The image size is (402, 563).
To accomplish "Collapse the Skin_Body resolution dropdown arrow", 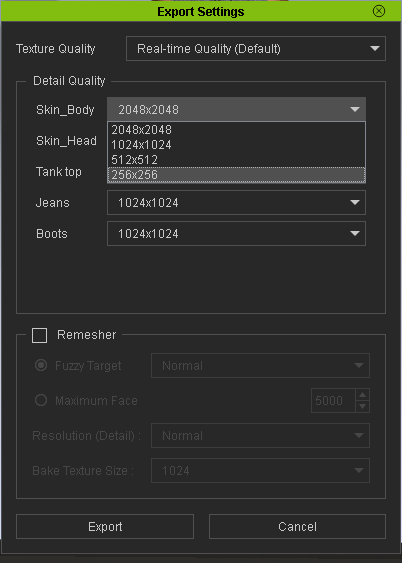I will tap(355, 110).
